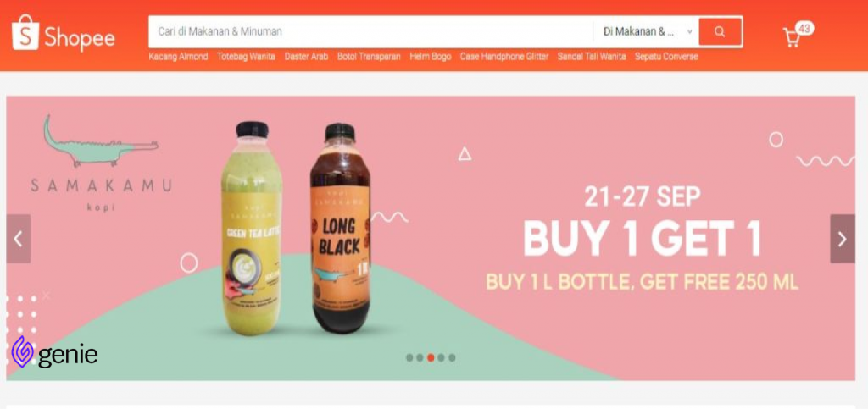Click the magnifier search button
The height and width of the screenshot is (409, 868).
click(x=720, y=31)
